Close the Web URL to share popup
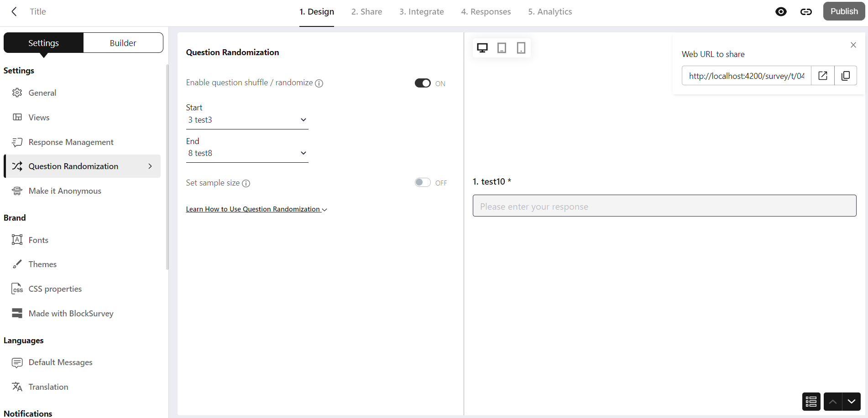The height and width of the screenshot is (418, 868). click(x=853, y=45)
